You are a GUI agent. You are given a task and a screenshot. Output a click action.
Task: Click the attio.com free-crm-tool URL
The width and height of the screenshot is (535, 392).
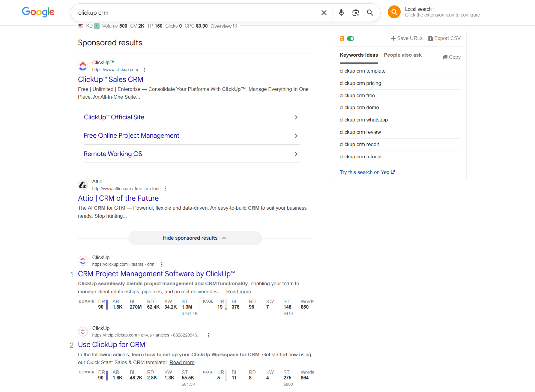click(126, 189)
